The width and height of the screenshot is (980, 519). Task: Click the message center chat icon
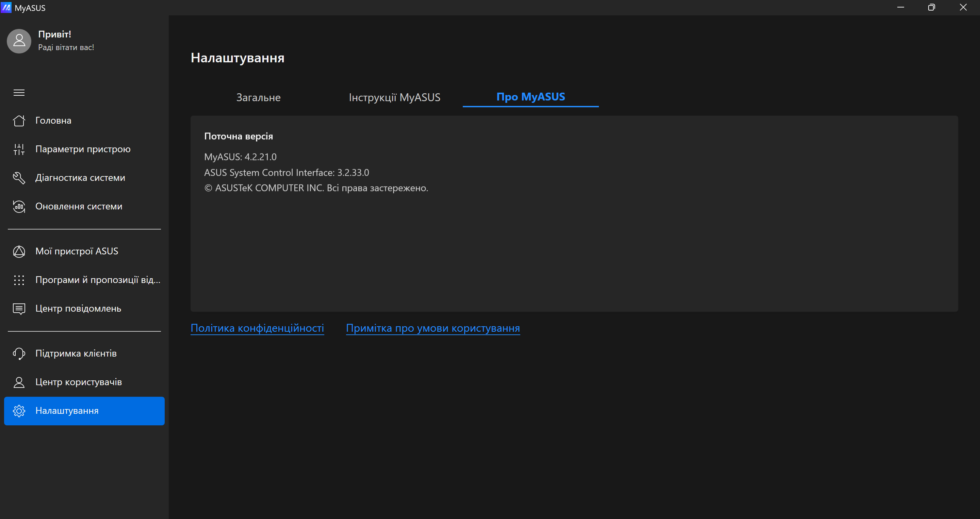19,309
